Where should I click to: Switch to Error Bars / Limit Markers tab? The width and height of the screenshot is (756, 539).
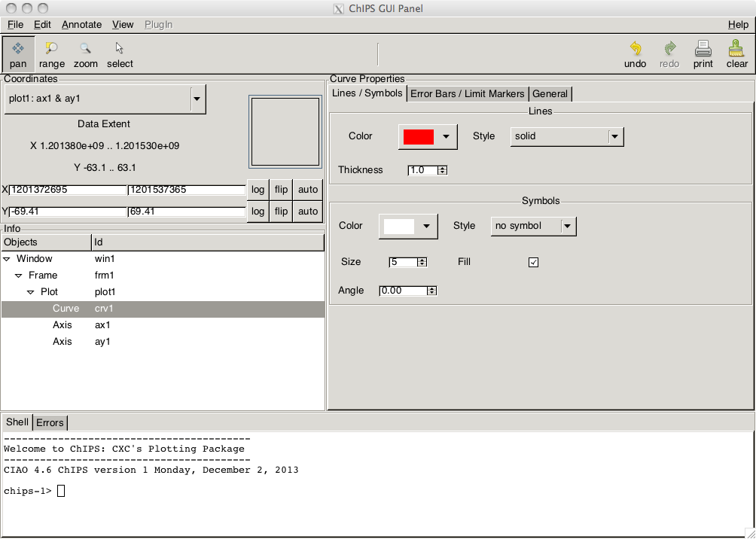pyautogui.click(x=467, y=94)
